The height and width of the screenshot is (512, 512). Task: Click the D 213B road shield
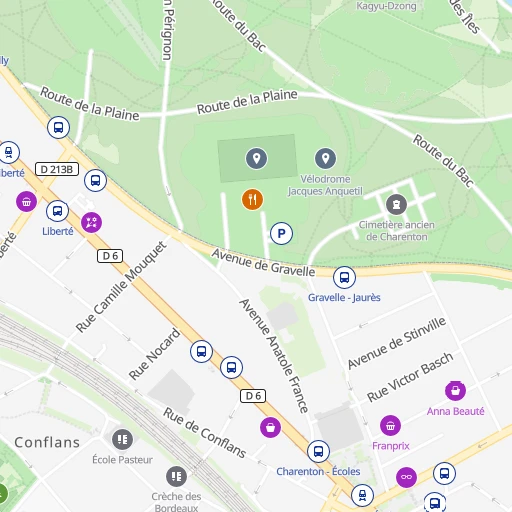(x=57, y=169)
